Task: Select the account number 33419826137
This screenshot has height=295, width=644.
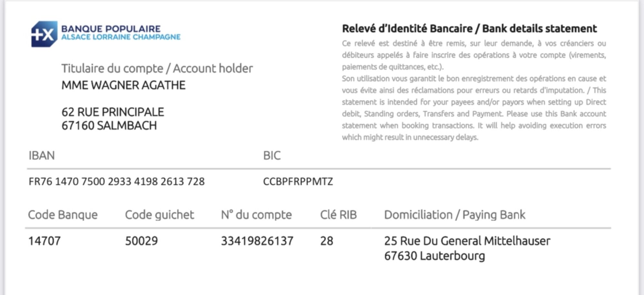Action: click(257, 241)
